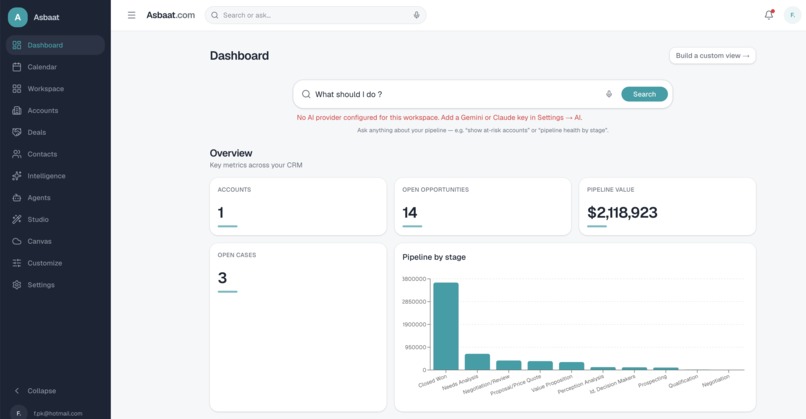Click the Dashboard grid icon in sidebar
This screenshot has height=419, width=806.
(x=17, y=45)
